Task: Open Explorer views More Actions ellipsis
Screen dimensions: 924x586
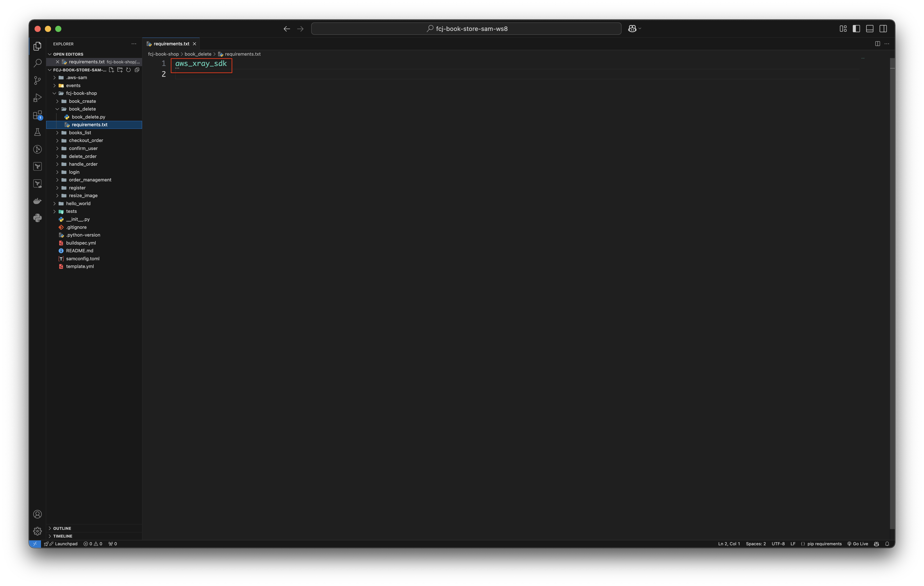Action: [134, 44]
